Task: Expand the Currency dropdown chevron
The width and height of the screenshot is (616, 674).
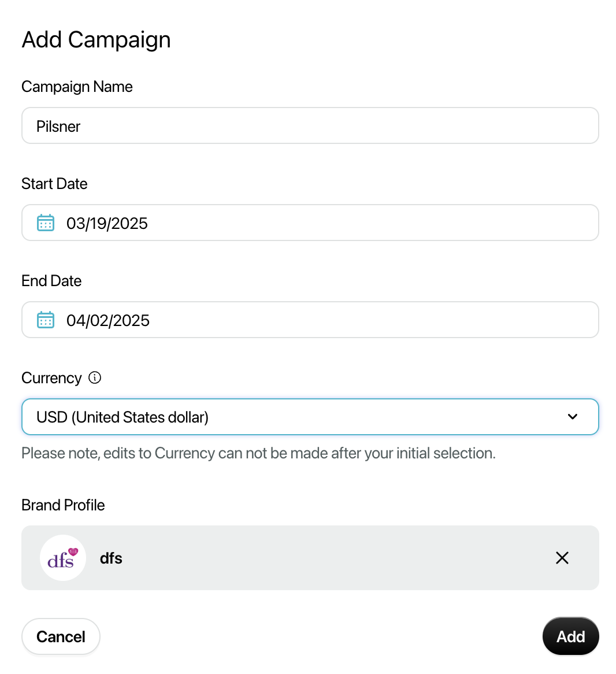Action: point(572,417)
